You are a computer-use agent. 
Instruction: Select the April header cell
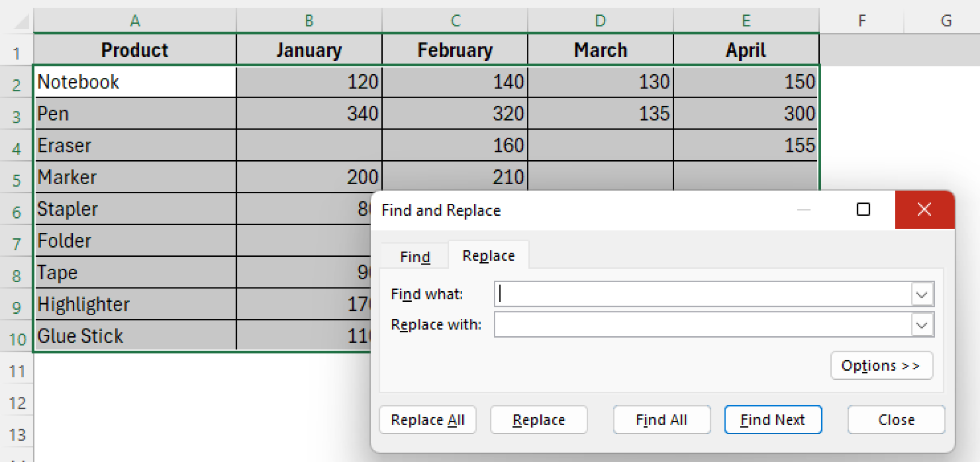click(x=746, y=50)
